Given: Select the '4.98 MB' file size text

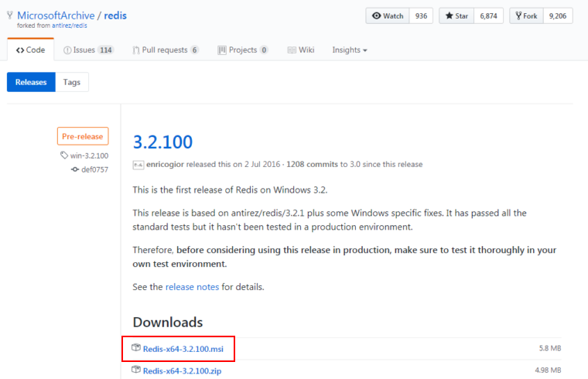Looking at the screenshot, I should pyautogui.click(x=549, y=370).
